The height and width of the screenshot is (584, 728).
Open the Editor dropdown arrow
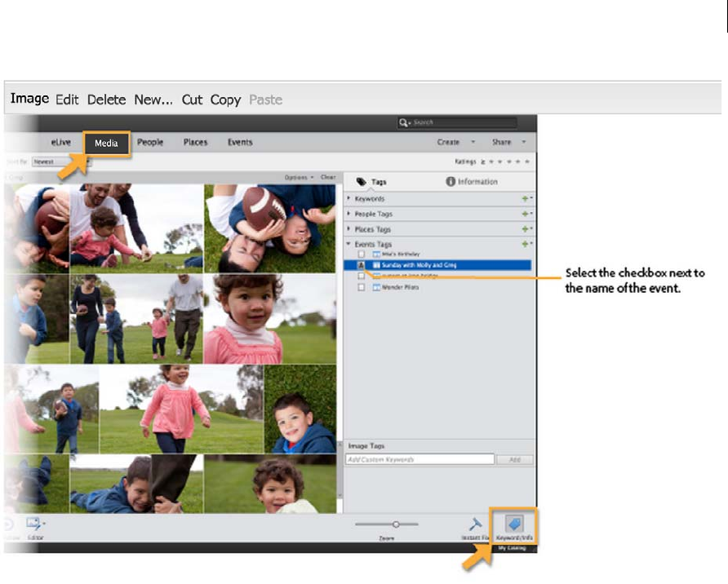point(44,524)
